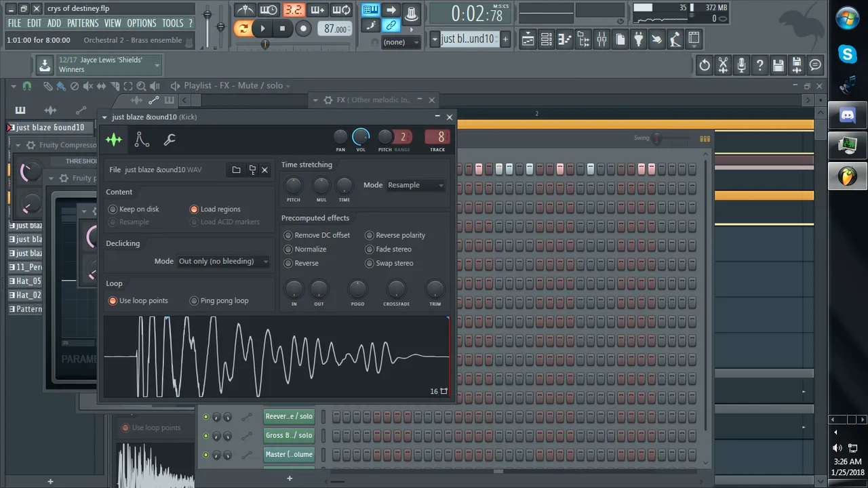Open FX window options arrow

point(316,100)
